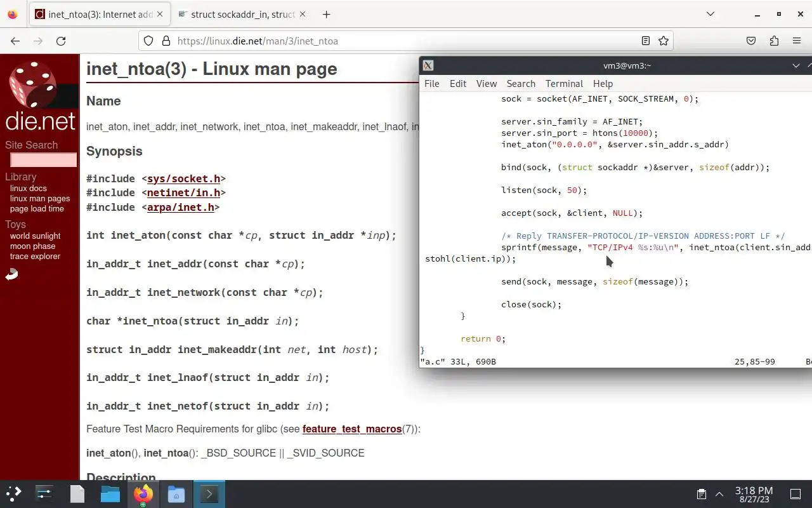Click the shield tracking protection icon
The height and width of the screenshot is (508, 812).
148,41
